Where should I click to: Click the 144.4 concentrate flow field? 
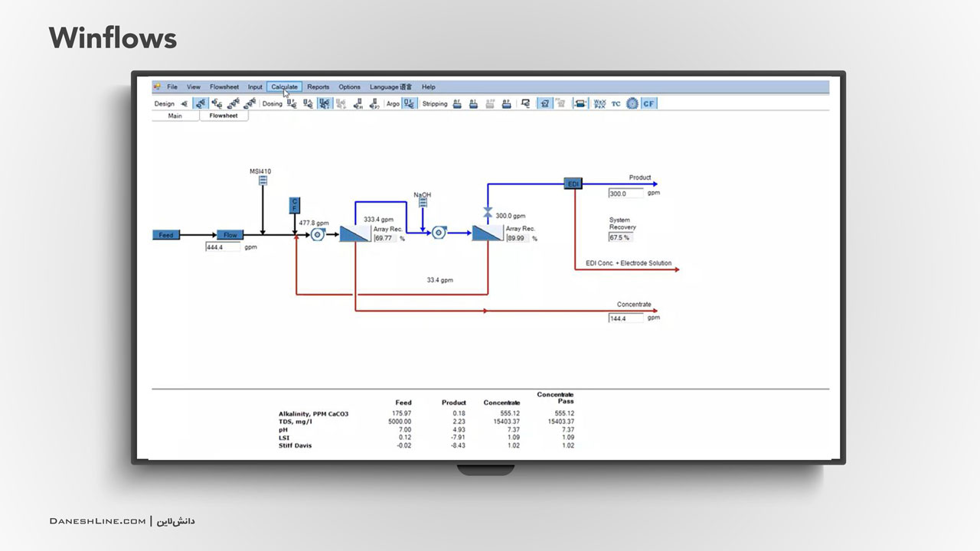pyautogui.click(x=626, y=318)
